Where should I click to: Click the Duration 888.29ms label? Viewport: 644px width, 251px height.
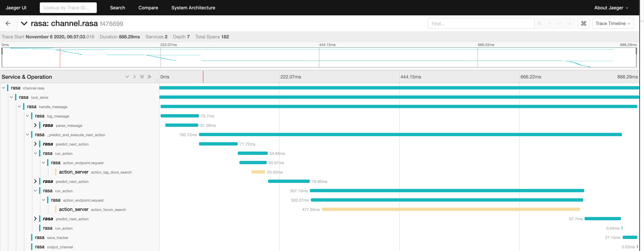(x=120, y=37)
